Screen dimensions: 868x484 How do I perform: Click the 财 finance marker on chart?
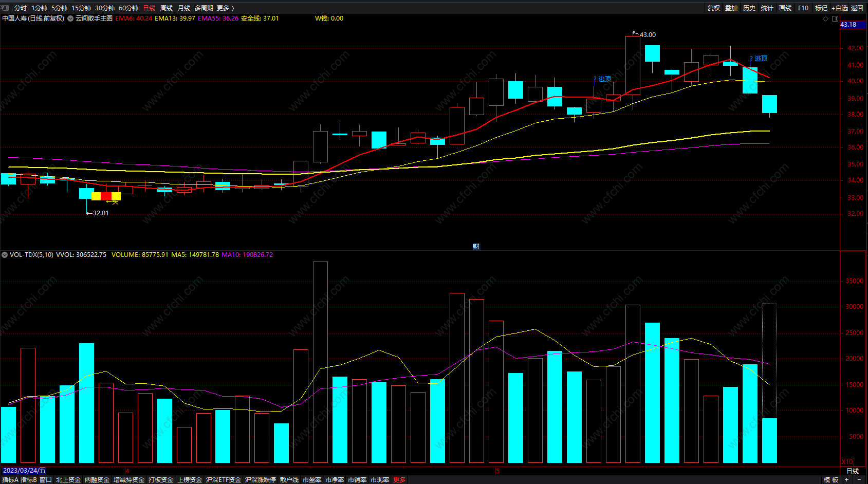476,247
